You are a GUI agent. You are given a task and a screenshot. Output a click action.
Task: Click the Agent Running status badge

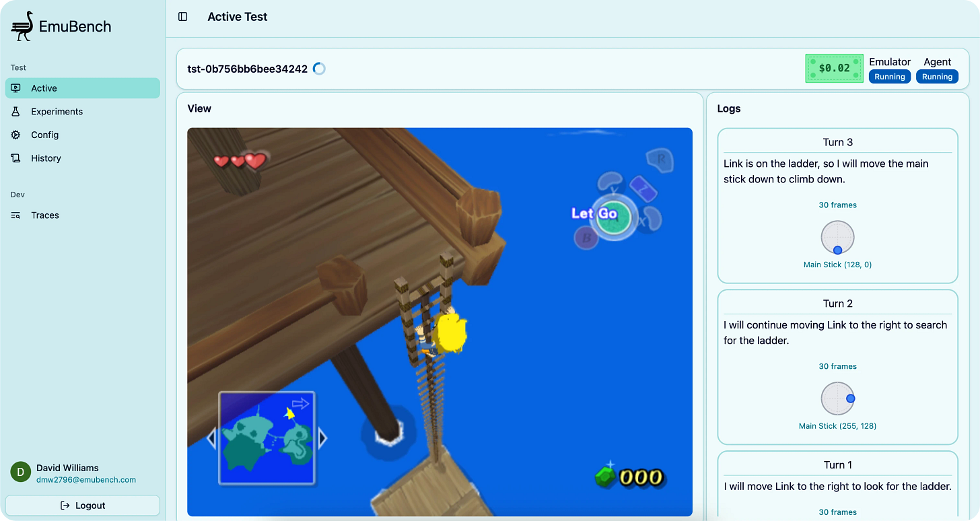point(938,77)
